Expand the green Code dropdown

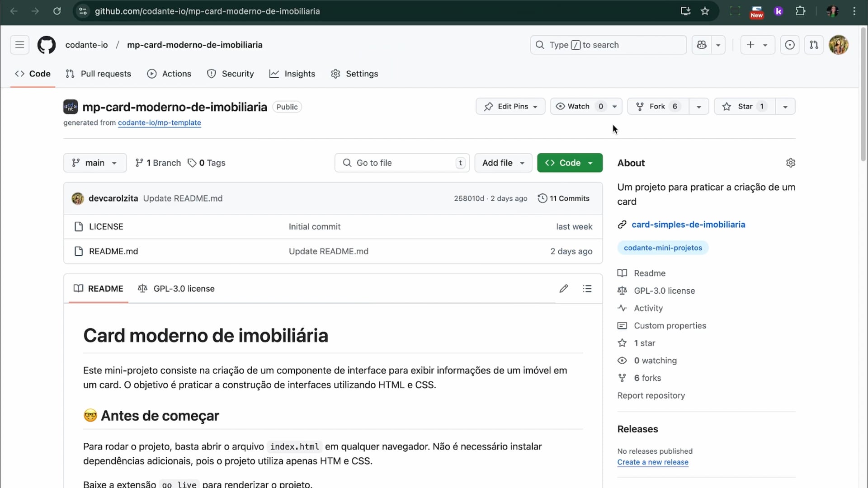[x=570, y=163]
